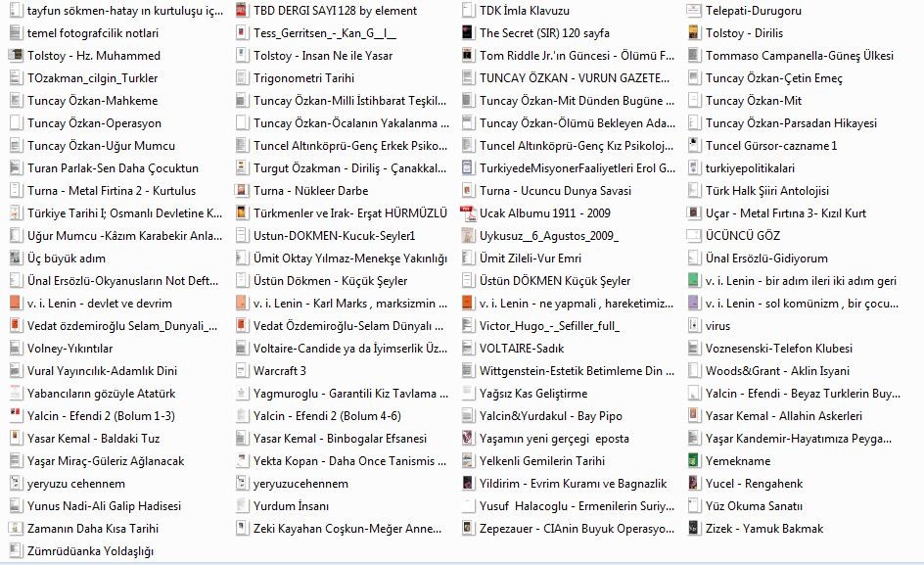This screenshot has height=565, width=924.
Task: Click 'Uğur Mumcu -Kâzım Karabekir Anla...' file
Action: coord(125,236)
